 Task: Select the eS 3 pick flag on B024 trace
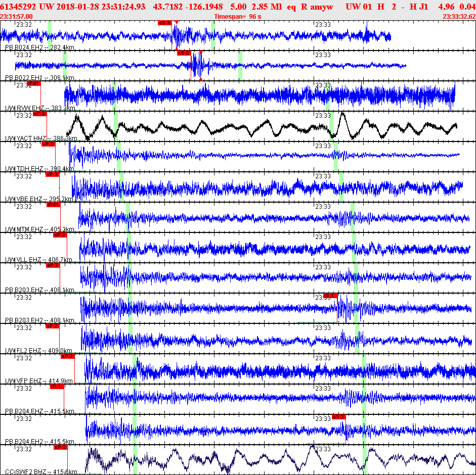tap(165, 23)
